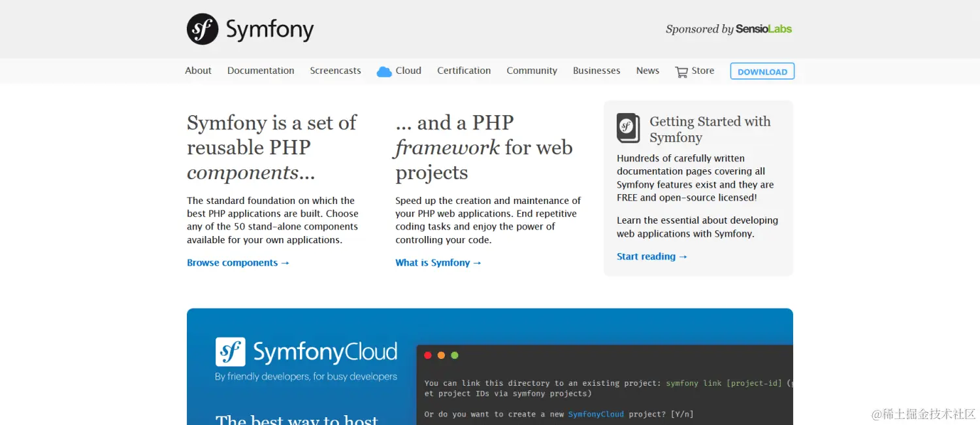Click the green dot on the terminal window
The image size is (980, 425).
[454, 355]
